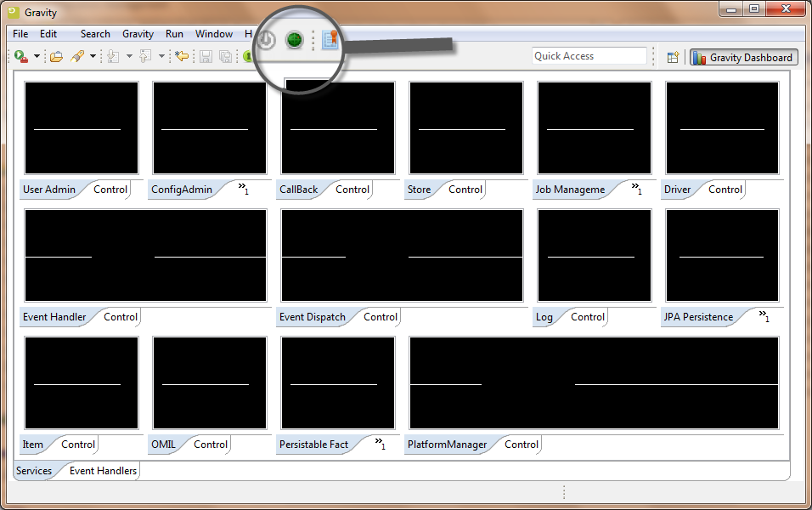Select the PlatformManager tab
Image resolution: width=812 pixels, height=510 pixels.
point(447,445)
